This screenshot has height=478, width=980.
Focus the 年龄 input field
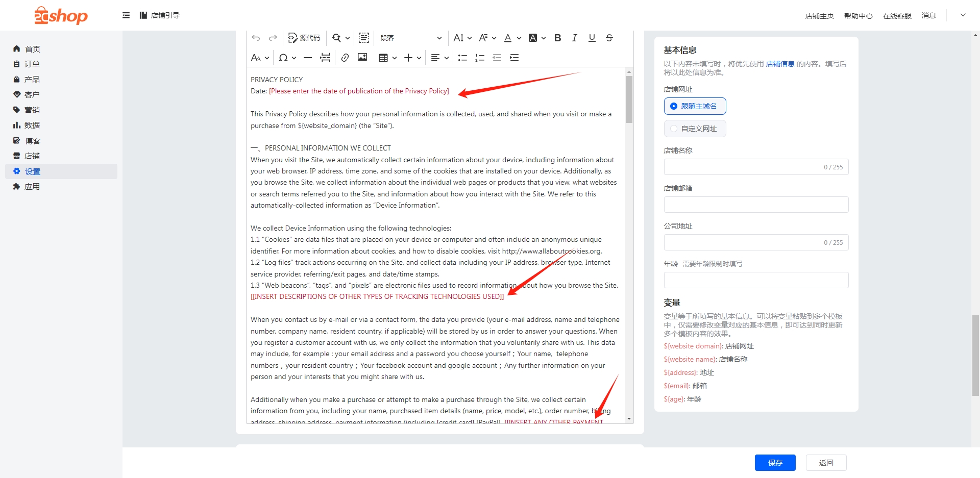pyautogui.click(x=756, y=280)
